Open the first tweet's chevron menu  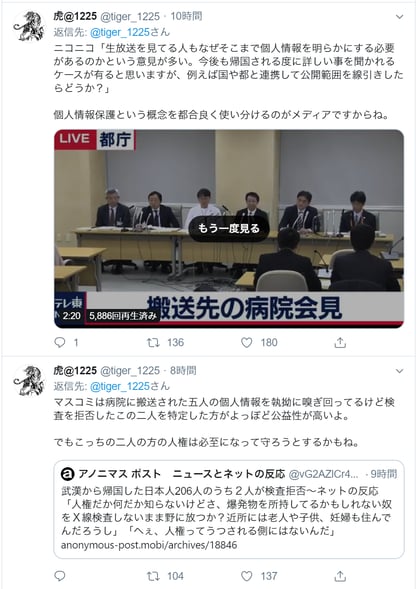[400, 17]
